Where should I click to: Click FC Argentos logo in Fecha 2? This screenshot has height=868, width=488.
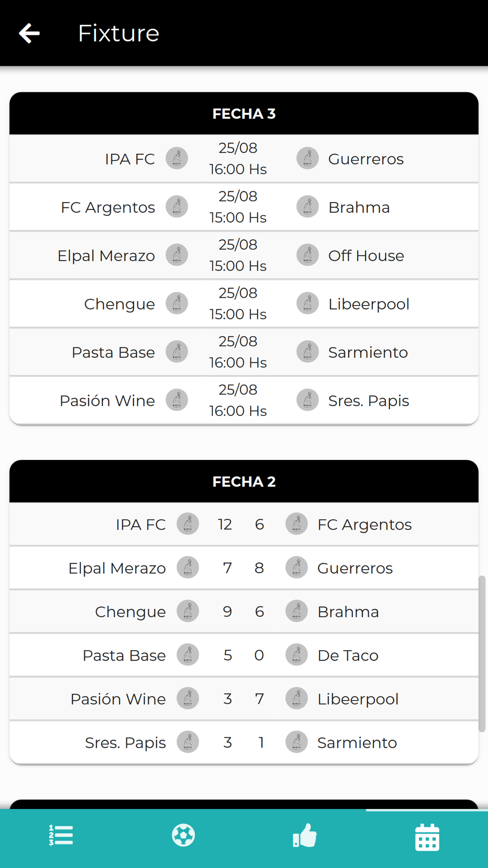(x=296, y=524)
